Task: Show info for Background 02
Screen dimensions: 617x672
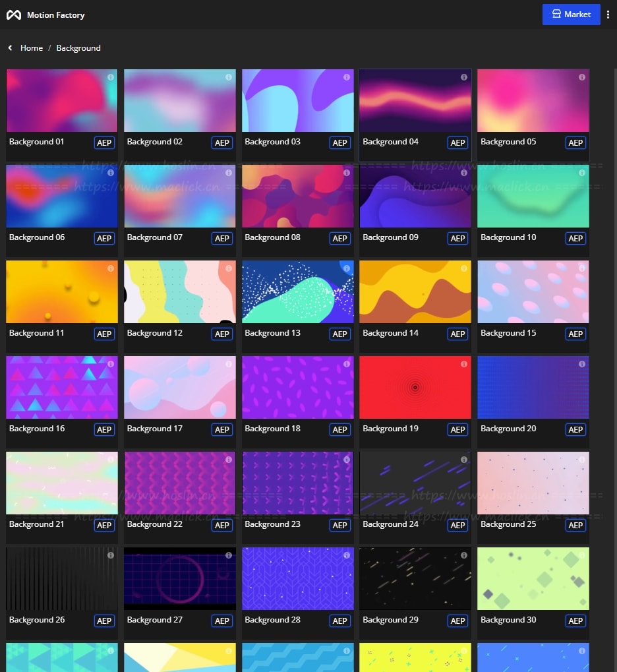Action: click(x=228, y=77)
